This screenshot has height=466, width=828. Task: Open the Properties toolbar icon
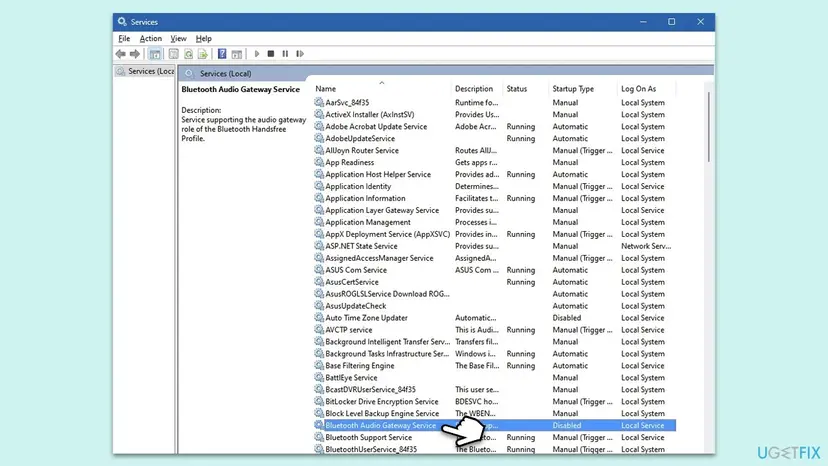pos(173,54)
